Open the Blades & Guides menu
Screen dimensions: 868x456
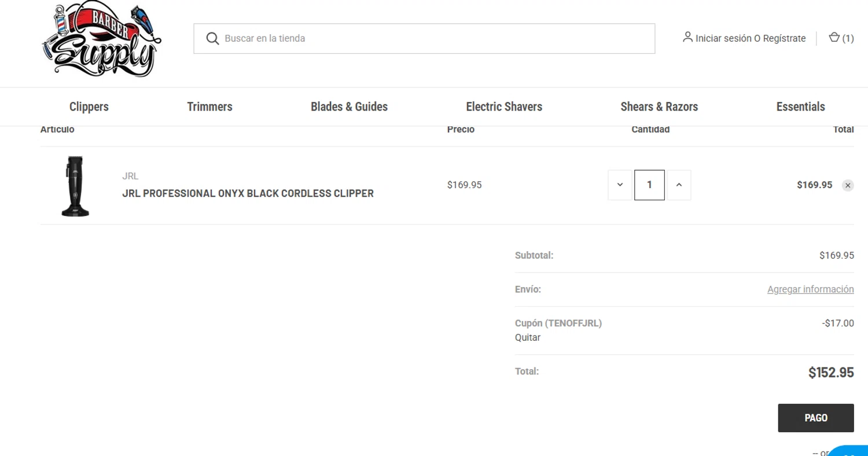click(349, 106)
